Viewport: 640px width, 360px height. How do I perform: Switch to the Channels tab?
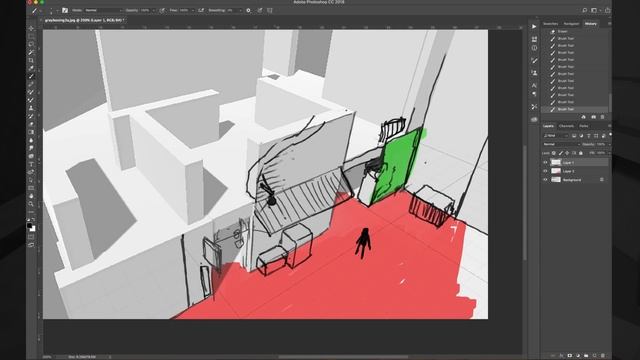click(x=566, y=126)
